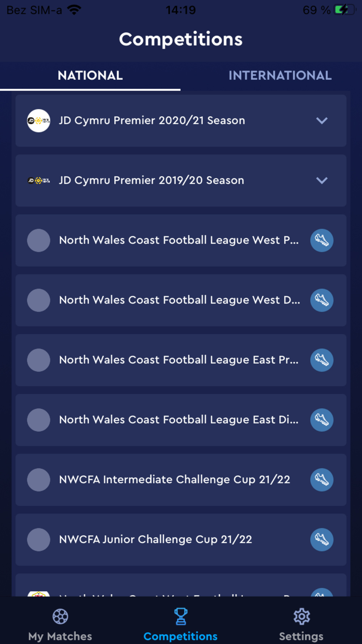Screen dimensions: 362x644
Task: Tap JD Cymru Premier 2019/20 logo
Action: click(x=38, y=180)
